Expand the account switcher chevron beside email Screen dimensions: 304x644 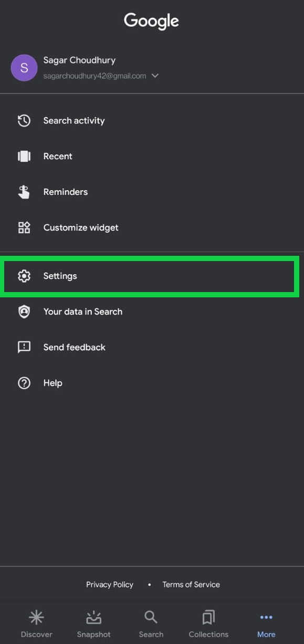[155, 76]
